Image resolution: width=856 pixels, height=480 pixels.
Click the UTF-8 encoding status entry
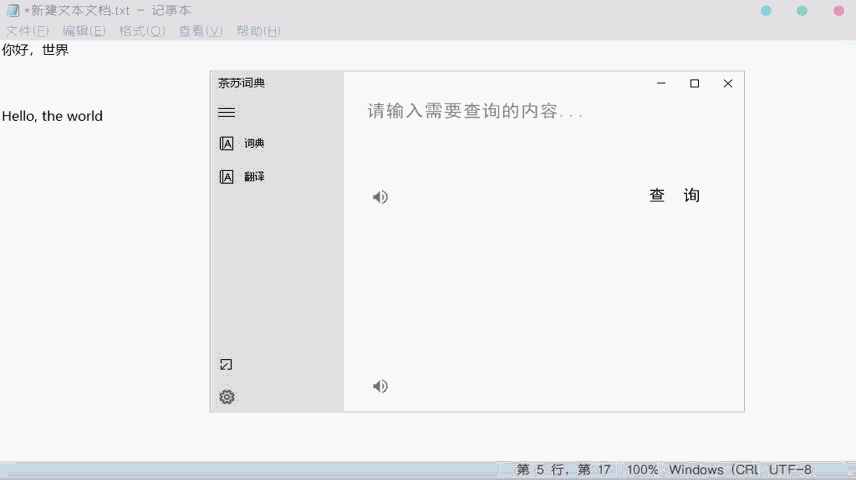point(790,470)
